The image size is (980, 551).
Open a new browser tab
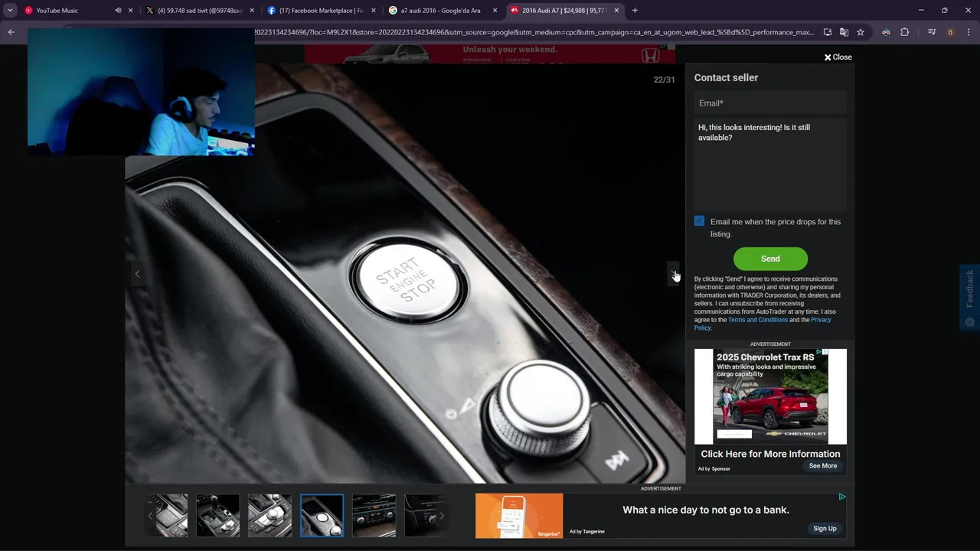(x=635, y=11)
